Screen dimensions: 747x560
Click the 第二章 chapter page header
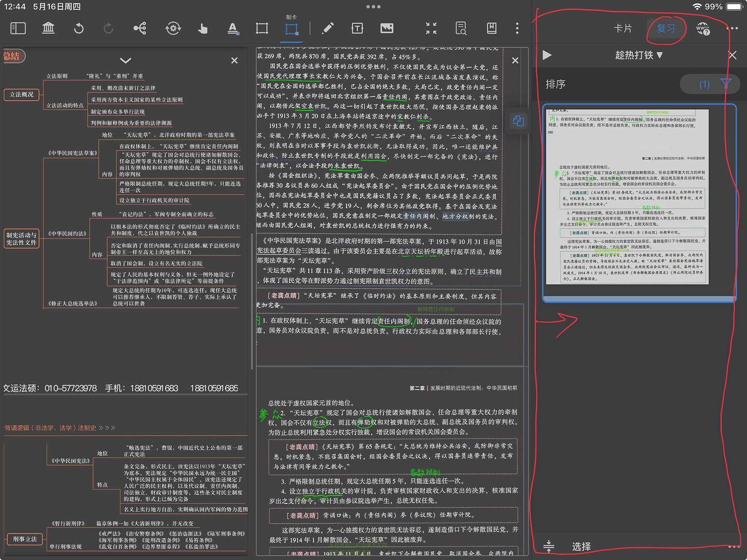463,388
